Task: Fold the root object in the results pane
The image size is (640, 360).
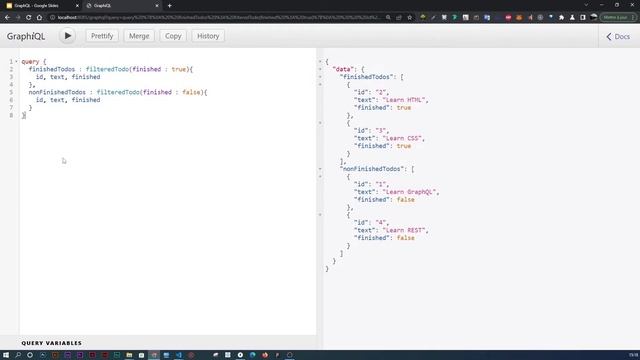Action: (x=320, y=62)
